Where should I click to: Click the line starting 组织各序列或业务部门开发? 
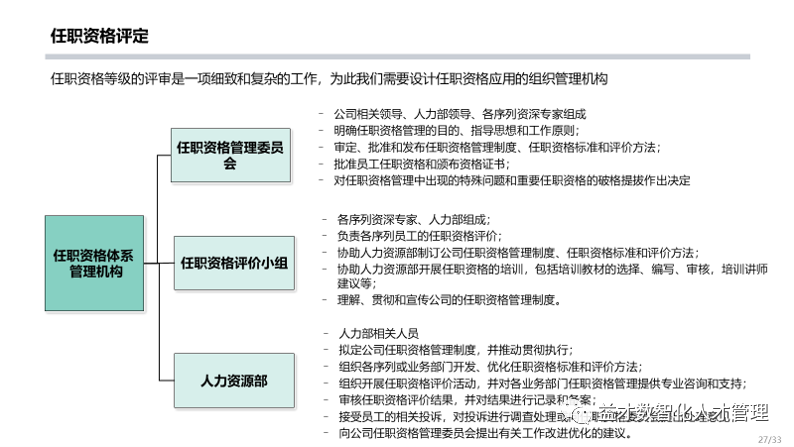(x=490, y=367)
